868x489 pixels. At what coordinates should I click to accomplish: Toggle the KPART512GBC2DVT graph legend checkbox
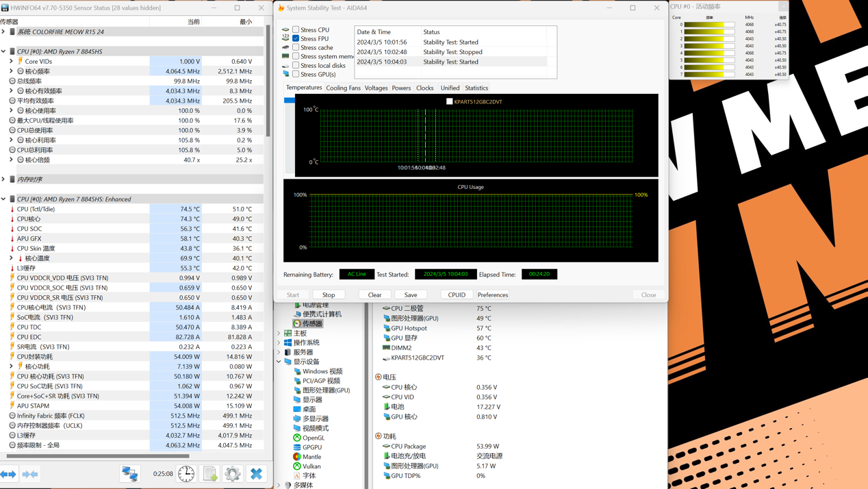click(x=450, y=101)
